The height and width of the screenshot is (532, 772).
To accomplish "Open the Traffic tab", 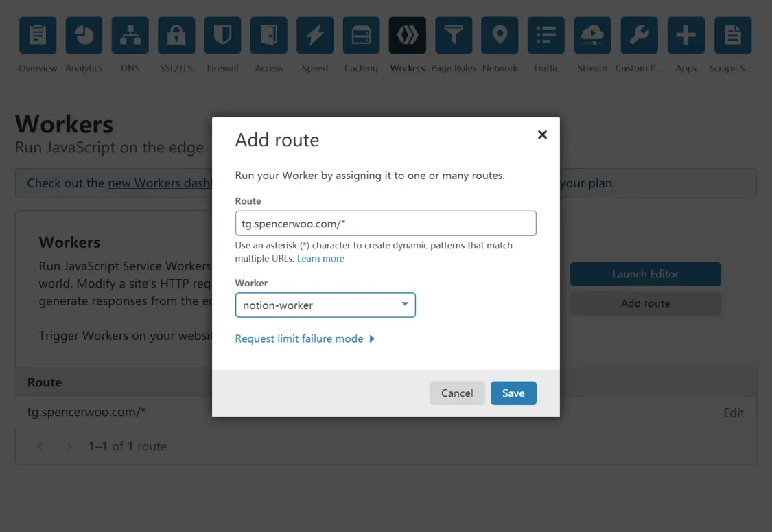I will coord(546,45).
